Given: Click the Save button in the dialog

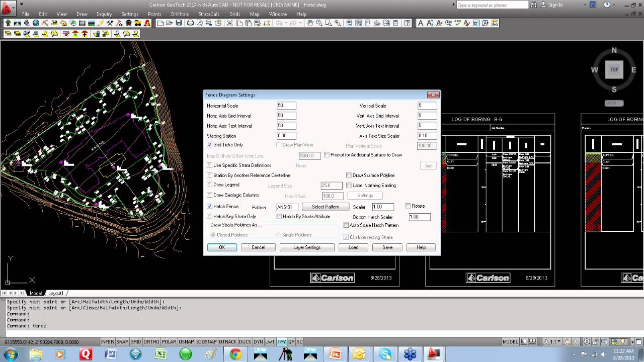Looking at the screenshot, I should (387, 247).
